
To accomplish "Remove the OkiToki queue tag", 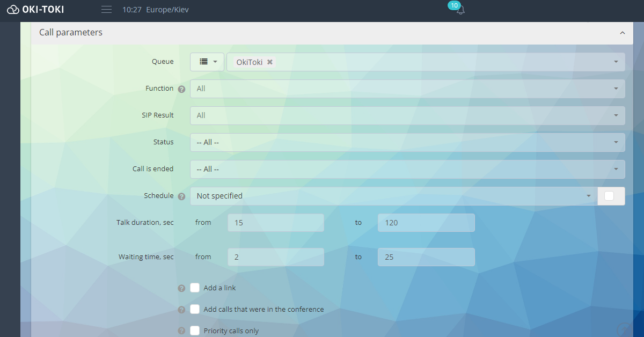I will pyautogui.click(x=270, y=62).
